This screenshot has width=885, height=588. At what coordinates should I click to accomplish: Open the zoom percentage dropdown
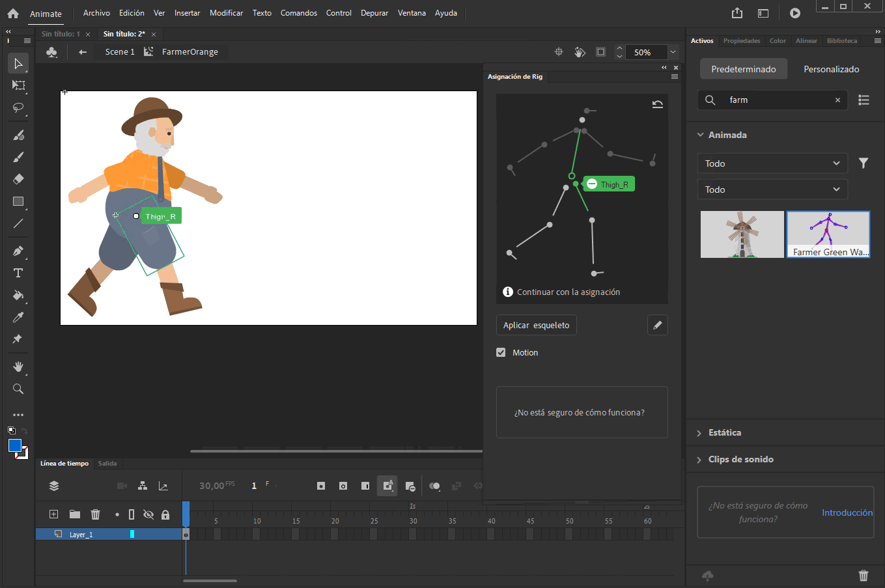[673, 52]
